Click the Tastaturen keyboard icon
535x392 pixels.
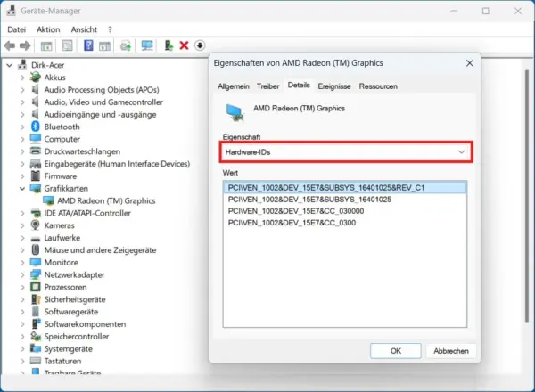coord(36,361)
